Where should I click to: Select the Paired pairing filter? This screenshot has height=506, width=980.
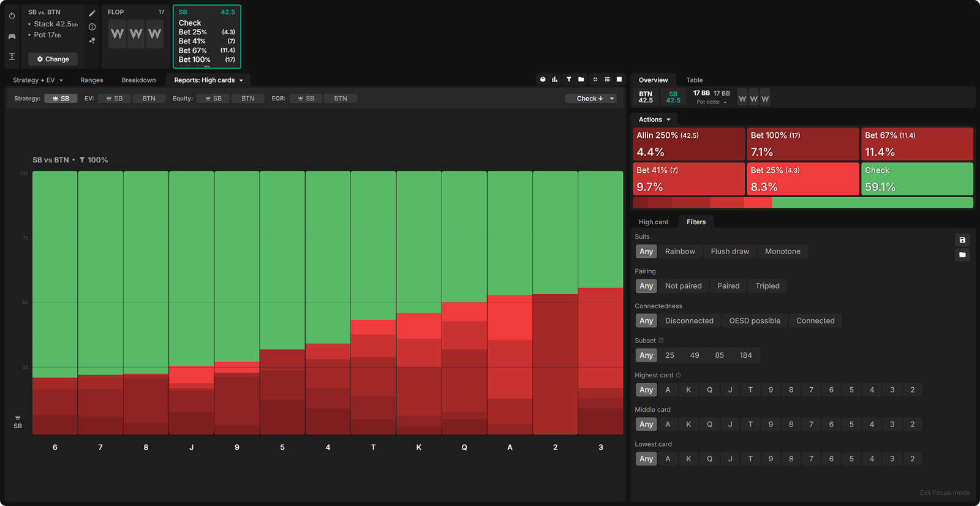coord(728,286)
